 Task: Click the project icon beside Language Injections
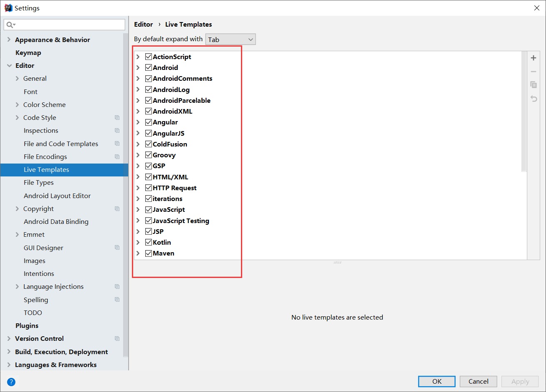point(117,287)
